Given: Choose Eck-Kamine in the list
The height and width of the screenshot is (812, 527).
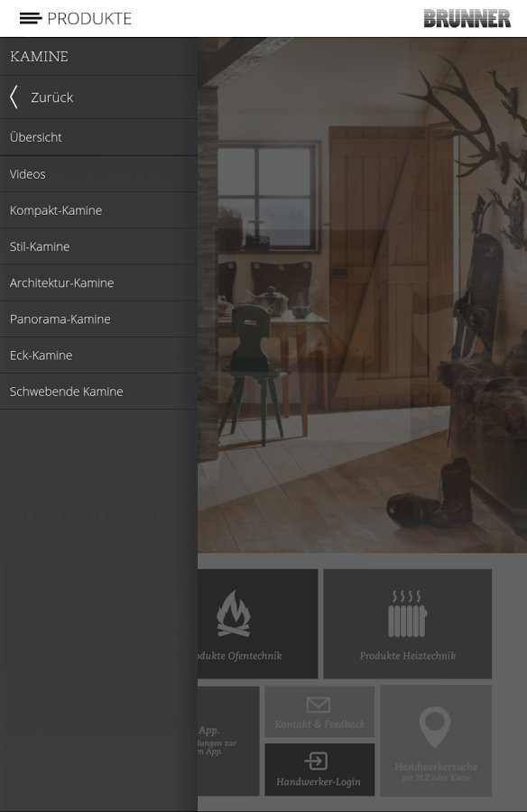Looking at the screenshot, I should point(98,355).
